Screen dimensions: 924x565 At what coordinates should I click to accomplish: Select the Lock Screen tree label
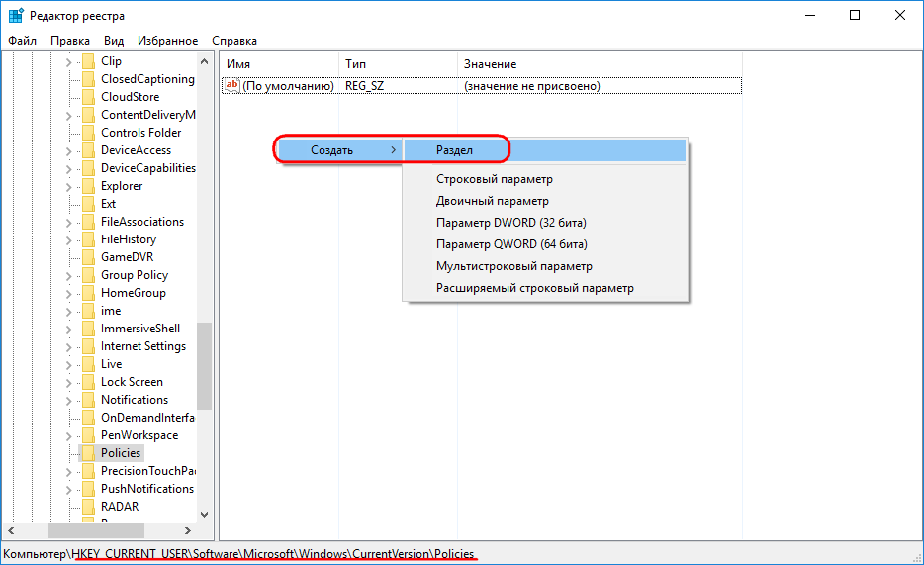pos(132,382)
